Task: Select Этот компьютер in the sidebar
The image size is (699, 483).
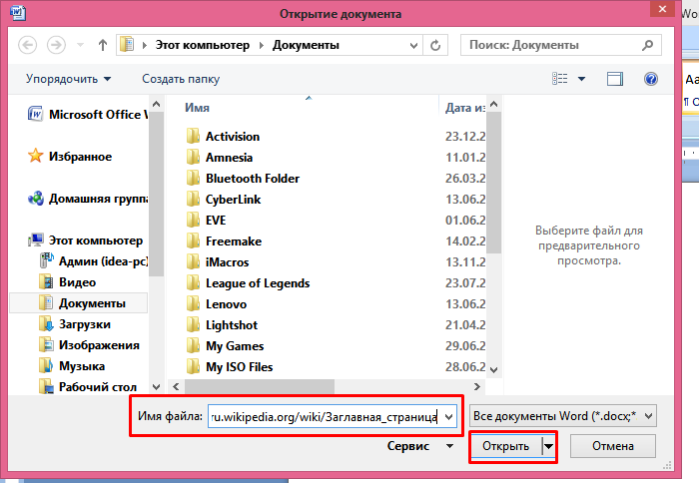Action: pos(85,240)
